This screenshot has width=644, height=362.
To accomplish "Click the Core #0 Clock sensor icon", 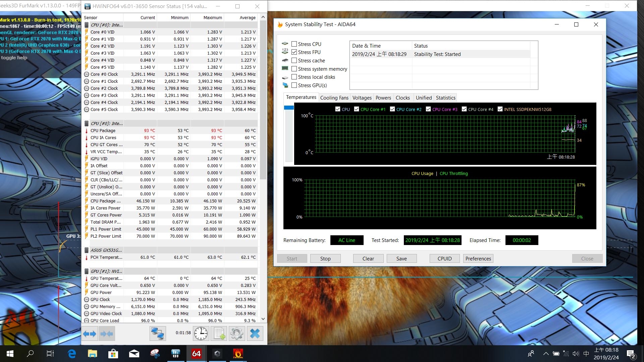I will click(x=86, y=74).
